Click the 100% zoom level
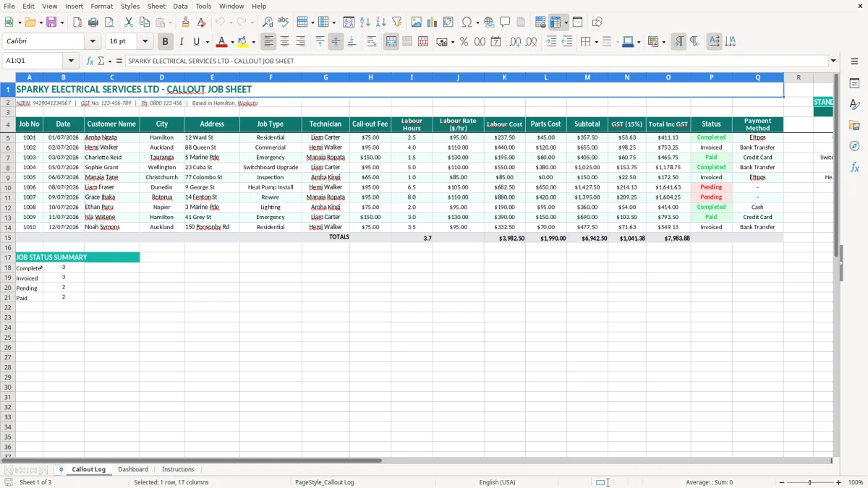Screen dimensions: 868x488 click(x=855, y=482)
